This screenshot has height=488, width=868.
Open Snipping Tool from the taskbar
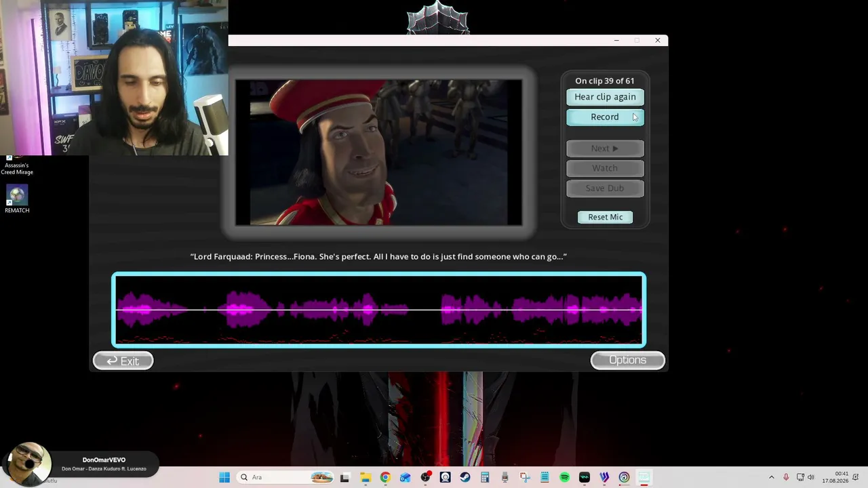point(525,477)
